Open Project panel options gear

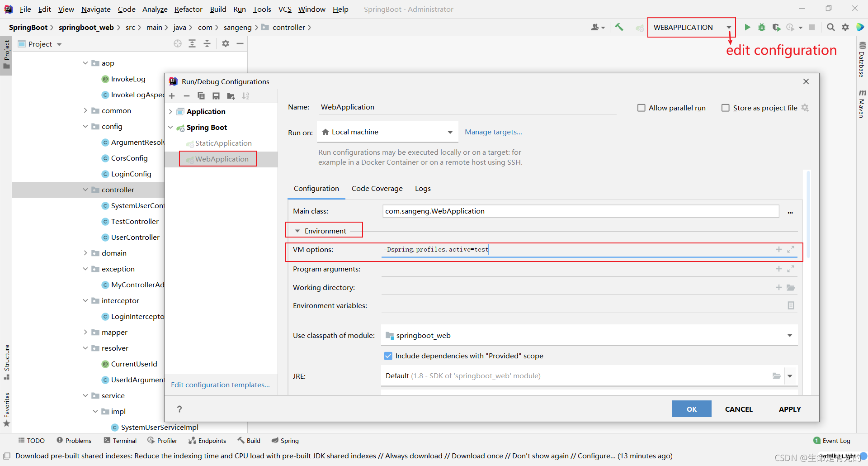coord(226,43)
